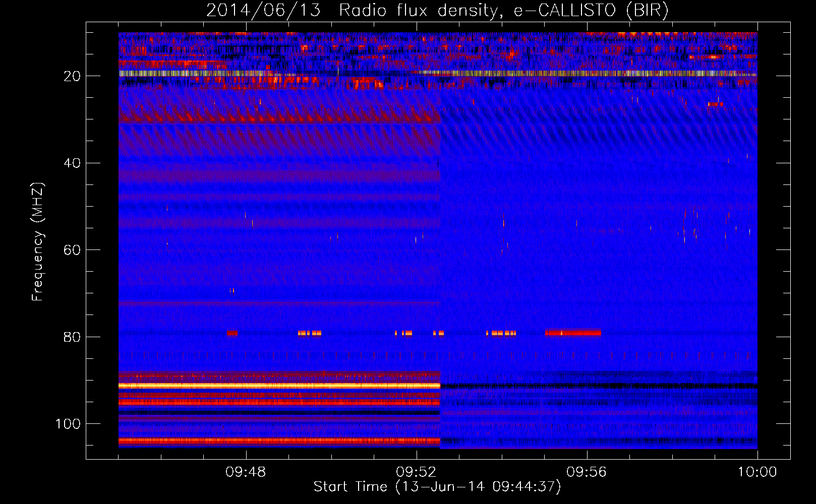
Task: Click the plot title 'Radio flux density, e-CALLISTO (BIR)'
Action: click(x=503, y=10)
